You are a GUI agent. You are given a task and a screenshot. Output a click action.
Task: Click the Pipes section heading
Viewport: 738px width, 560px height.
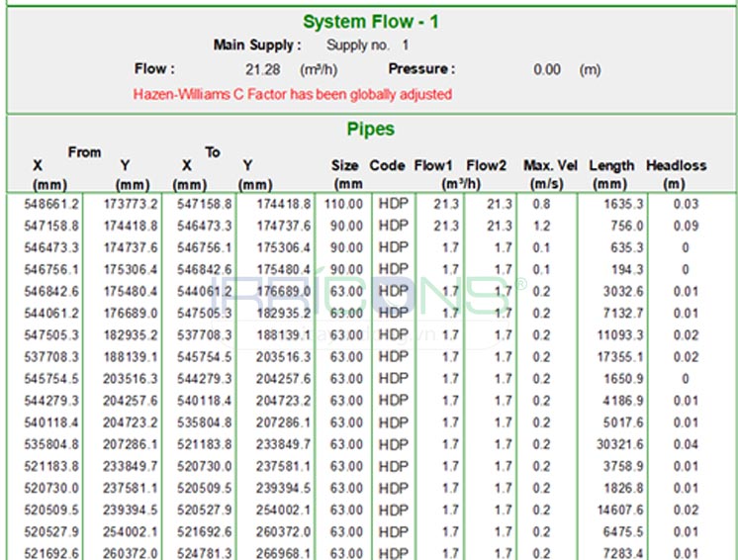370,130
